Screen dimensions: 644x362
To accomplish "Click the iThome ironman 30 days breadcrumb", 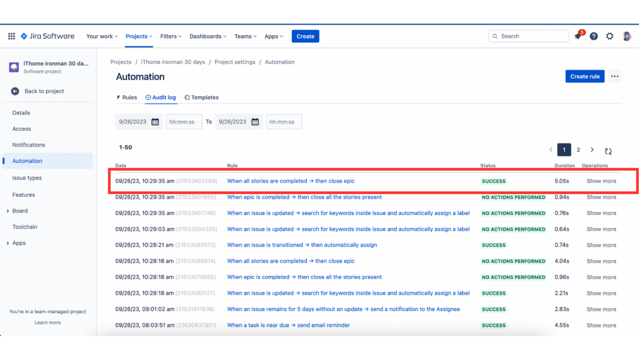I will click(173, 62).
